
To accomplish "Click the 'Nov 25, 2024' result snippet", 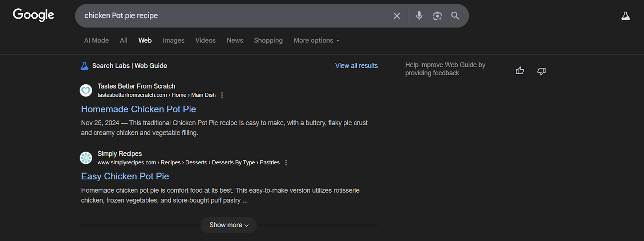I will click(224, 128).
